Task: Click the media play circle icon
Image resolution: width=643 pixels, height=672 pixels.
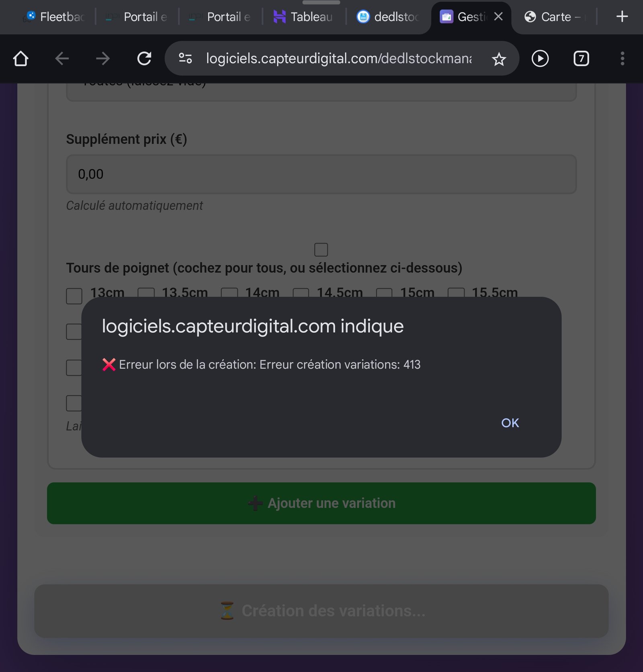Action: click(540, 59)
